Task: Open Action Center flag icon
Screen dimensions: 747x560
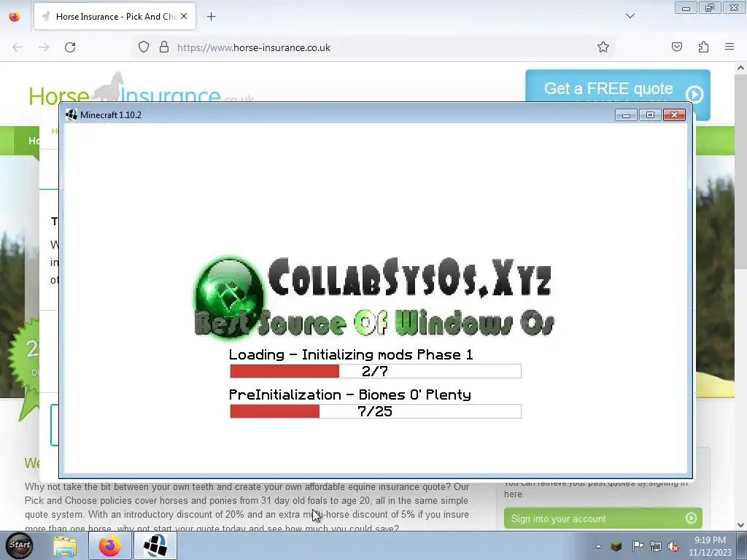Action: [x=638, y=546]
